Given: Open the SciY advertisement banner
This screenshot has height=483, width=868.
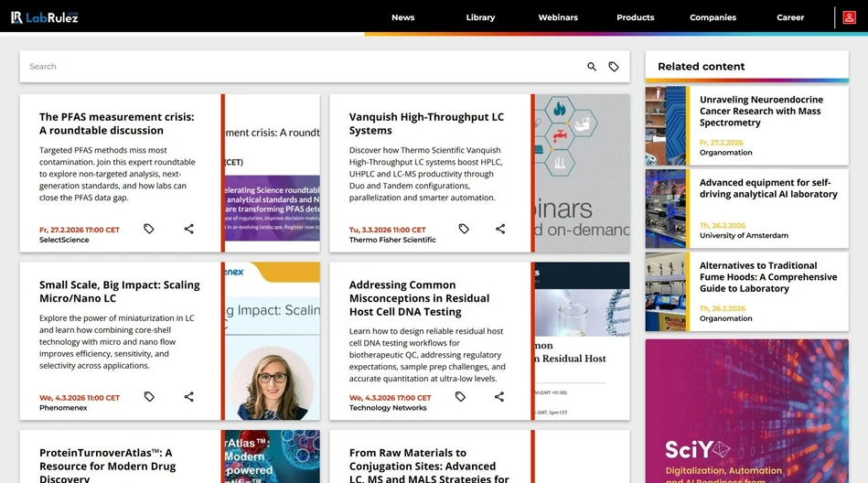Looking at the screenshot, I should click(746, 411).
